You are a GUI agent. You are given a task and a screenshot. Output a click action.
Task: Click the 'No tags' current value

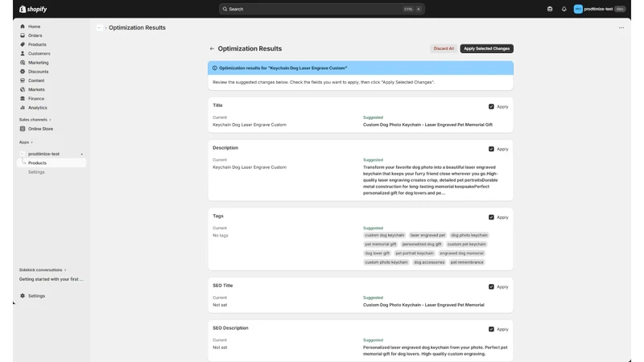point(220,236)
